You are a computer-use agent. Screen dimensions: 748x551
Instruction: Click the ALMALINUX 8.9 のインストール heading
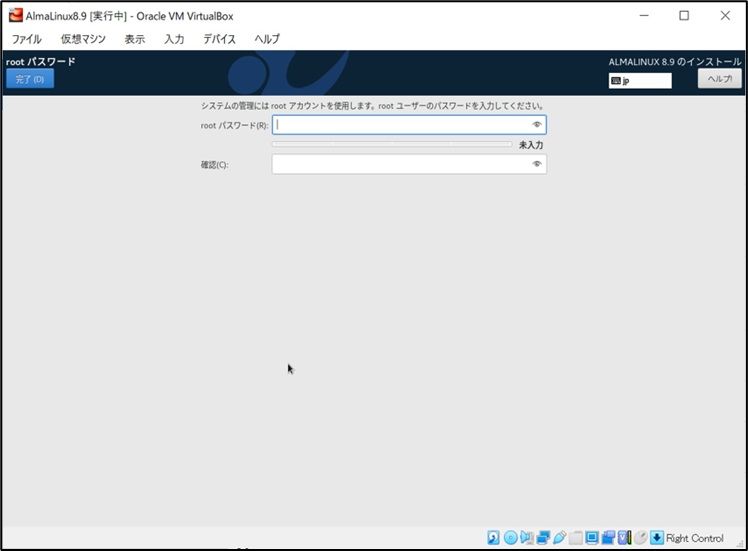675,62
